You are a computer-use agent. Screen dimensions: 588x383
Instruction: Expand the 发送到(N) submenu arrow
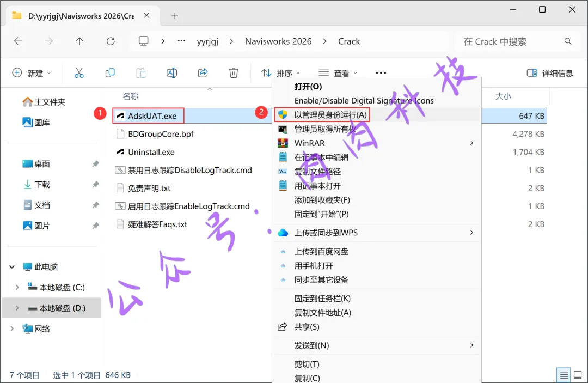point(471,345)
